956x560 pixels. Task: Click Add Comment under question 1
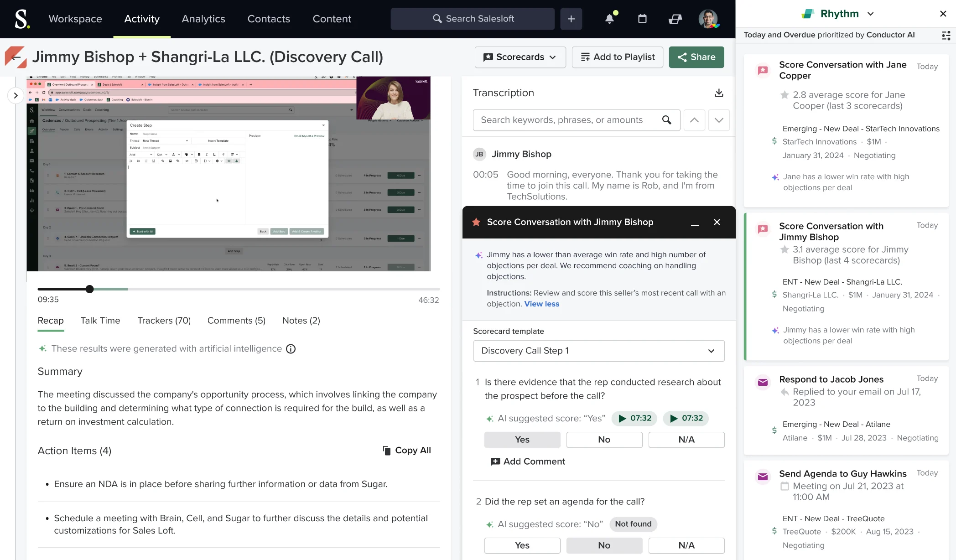click(x=528, y=461)
